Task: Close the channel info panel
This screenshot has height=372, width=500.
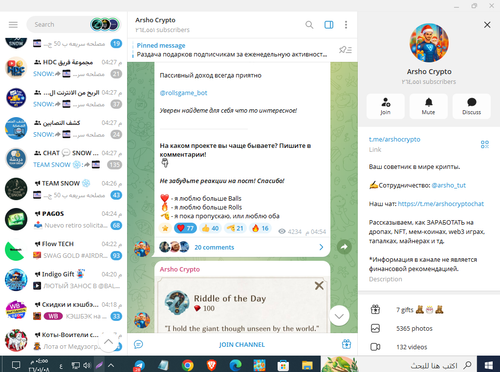Action: (487, 25)
